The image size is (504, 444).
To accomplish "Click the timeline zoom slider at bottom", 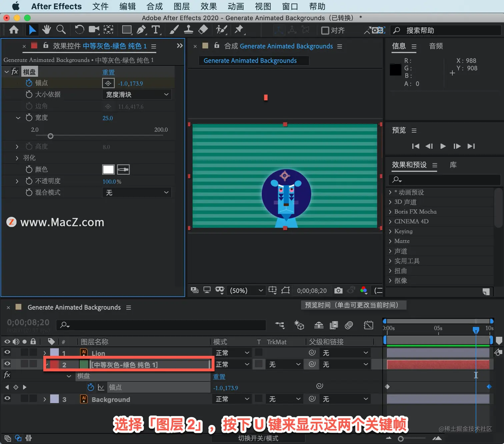I will click(x=401, y=439).
